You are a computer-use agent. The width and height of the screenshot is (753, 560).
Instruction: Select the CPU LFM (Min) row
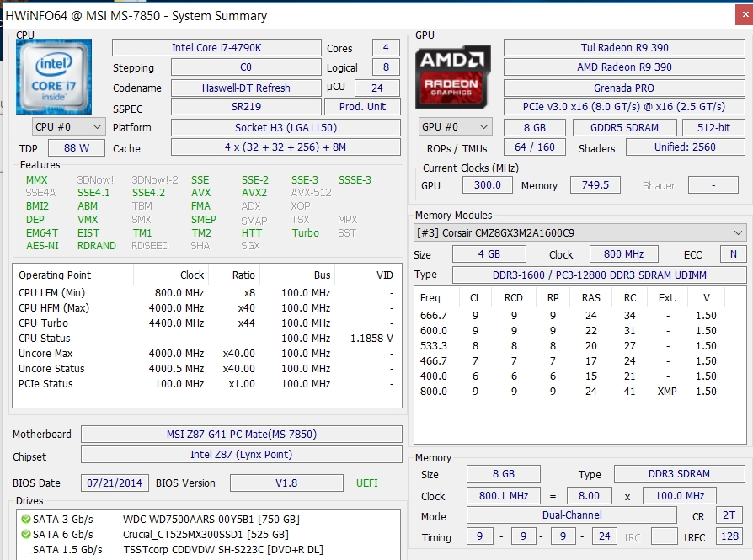[206, 293]
